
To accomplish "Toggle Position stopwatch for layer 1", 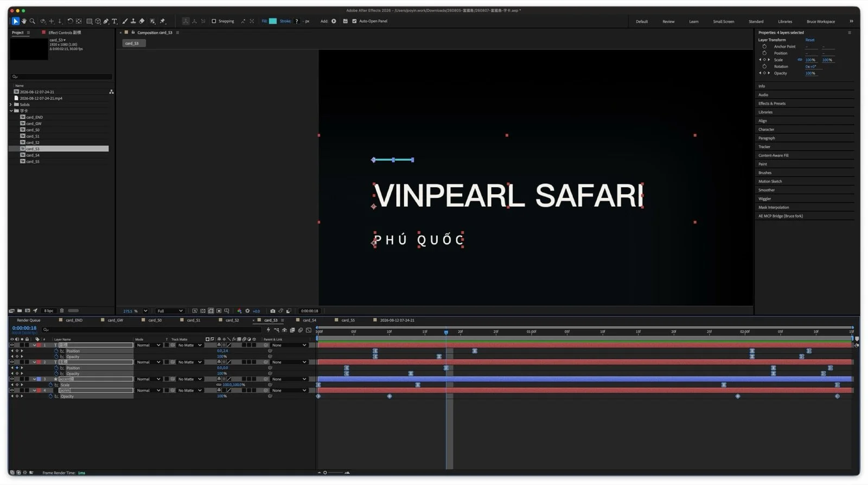I will (56, 351).
